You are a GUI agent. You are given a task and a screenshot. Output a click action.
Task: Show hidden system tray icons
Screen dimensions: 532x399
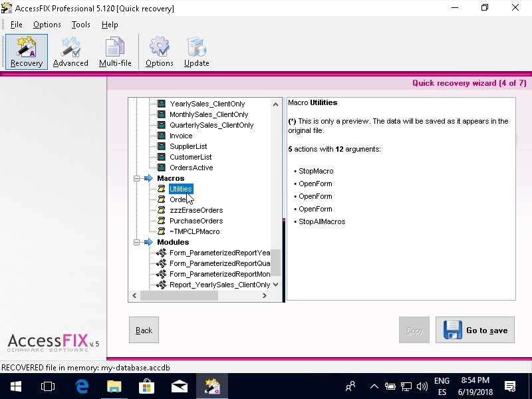point(374,386)
